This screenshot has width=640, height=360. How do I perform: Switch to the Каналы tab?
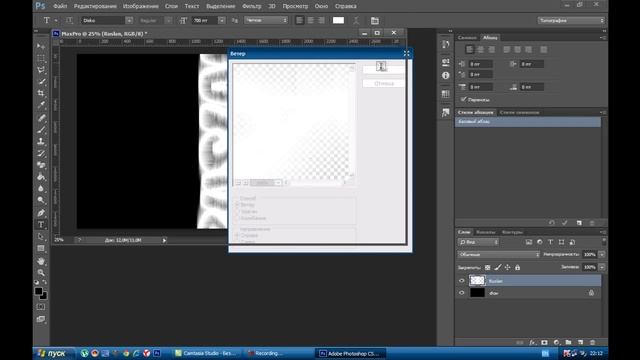pos(485,232)
